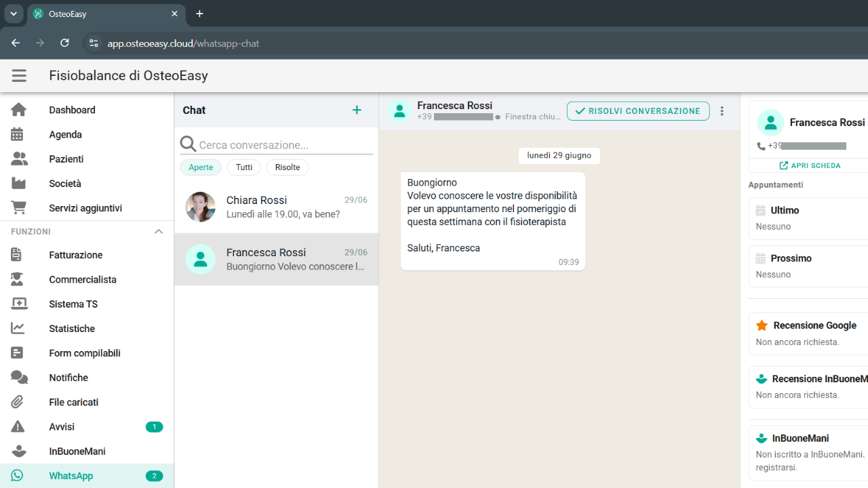
Task: Open Pazienti menu item
Action: 87,159
